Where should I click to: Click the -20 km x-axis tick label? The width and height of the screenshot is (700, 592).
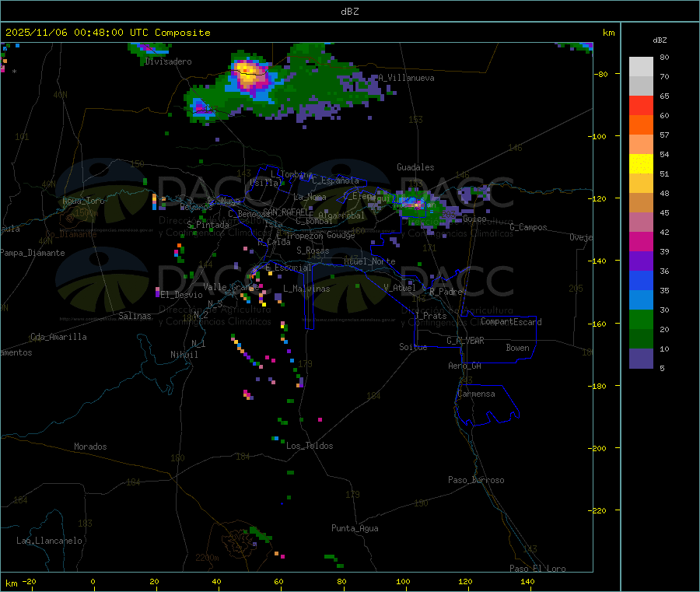click(x=29, y=581)
